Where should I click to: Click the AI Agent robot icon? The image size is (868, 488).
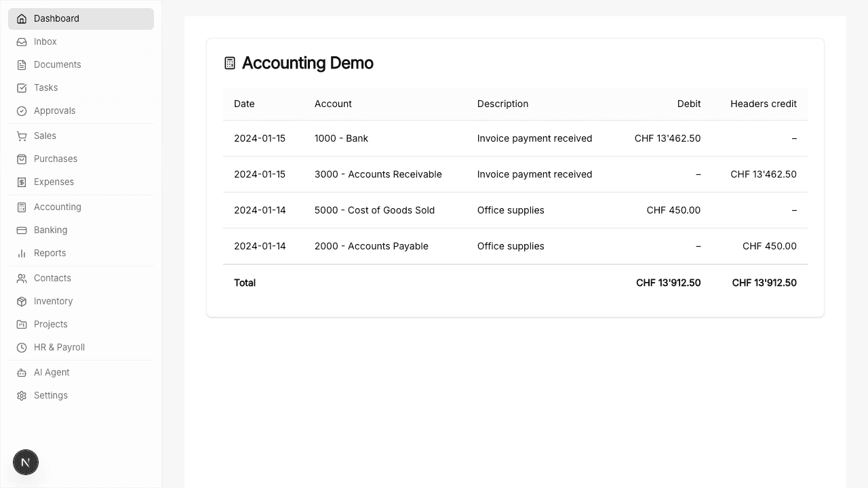coord(22,373)
